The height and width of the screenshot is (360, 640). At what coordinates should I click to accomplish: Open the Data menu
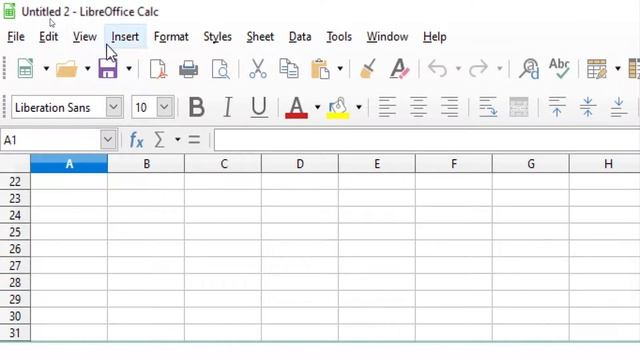point(300,37)
